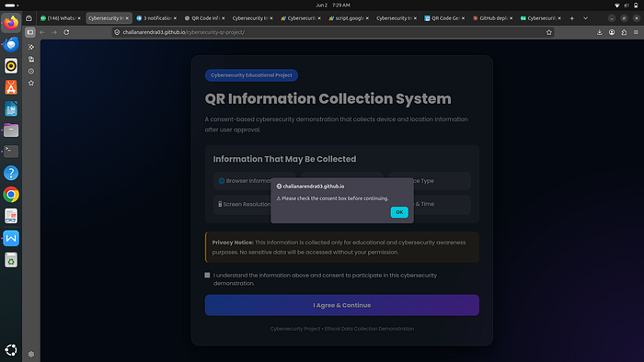Open the sidebar AI chatbot icon

tap(31, 47)
